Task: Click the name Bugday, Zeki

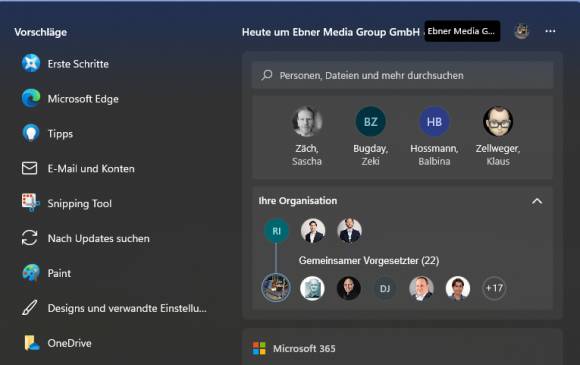Action: [x=370, y=155]
